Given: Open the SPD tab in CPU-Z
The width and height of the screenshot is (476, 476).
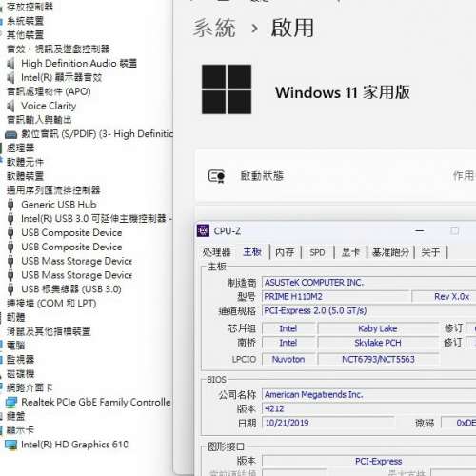Looking at the screenshot, I should click(317, 252).
